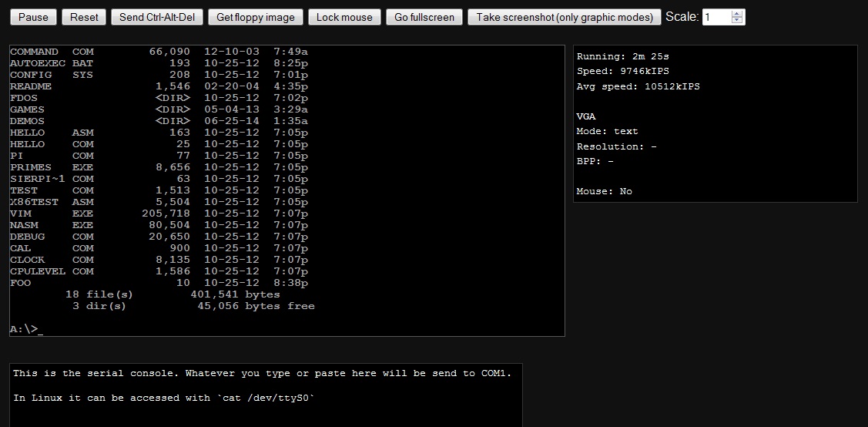
Task: Take screenshot of graphic mode
Action: [565, 17]
